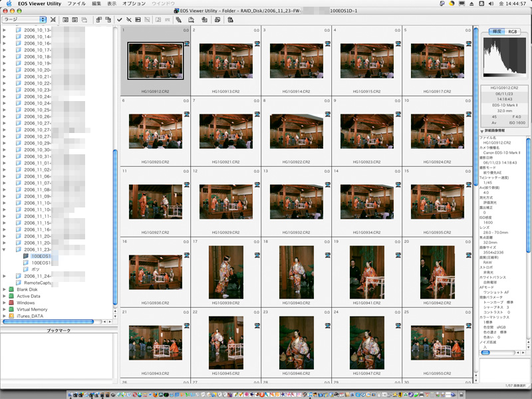Click the green Active Data drive icon

point(11,296)
